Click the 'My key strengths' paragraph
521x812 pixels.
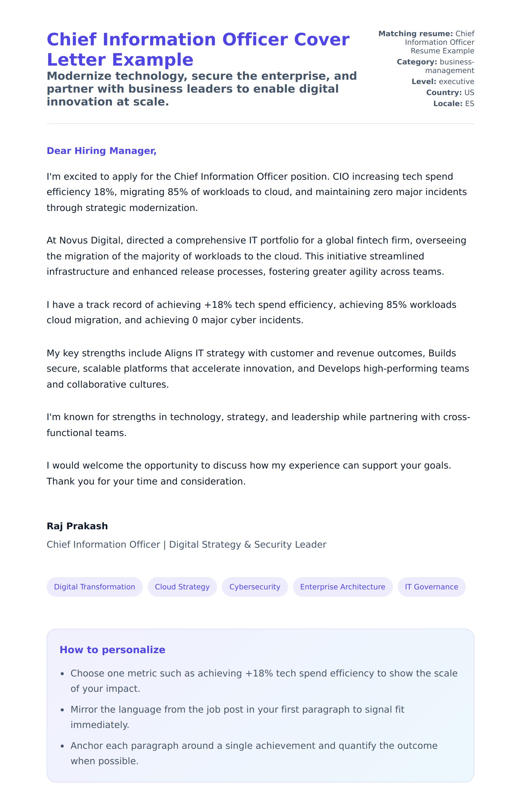click(x=257, y=369)
